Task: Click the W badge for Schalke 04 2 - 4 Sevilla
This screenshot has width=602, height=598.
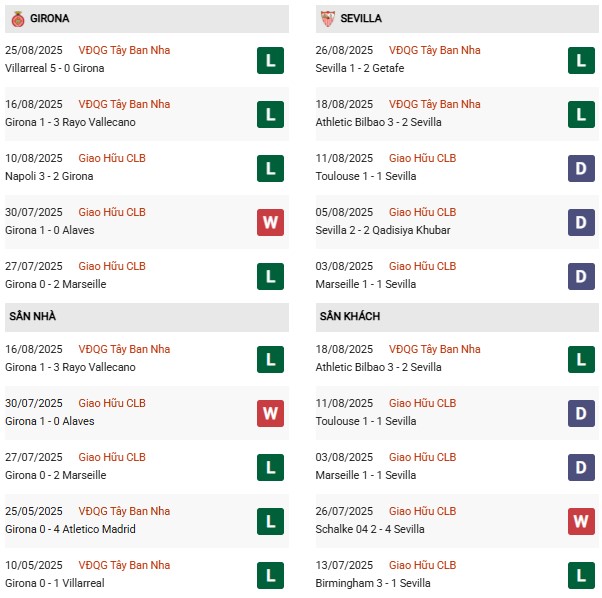Action: click(x=580, y=521)
